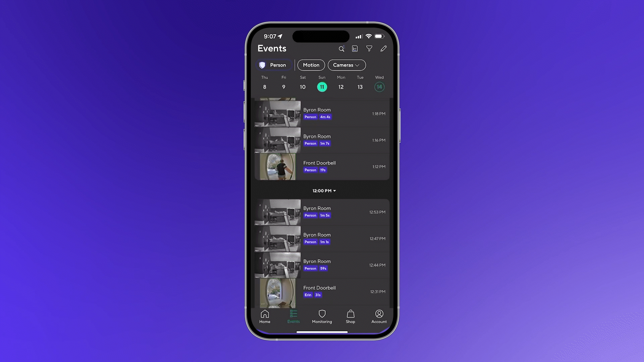Navigate to Home tab
The width and height of the screenshot is (644, 362).
(265, 316)
